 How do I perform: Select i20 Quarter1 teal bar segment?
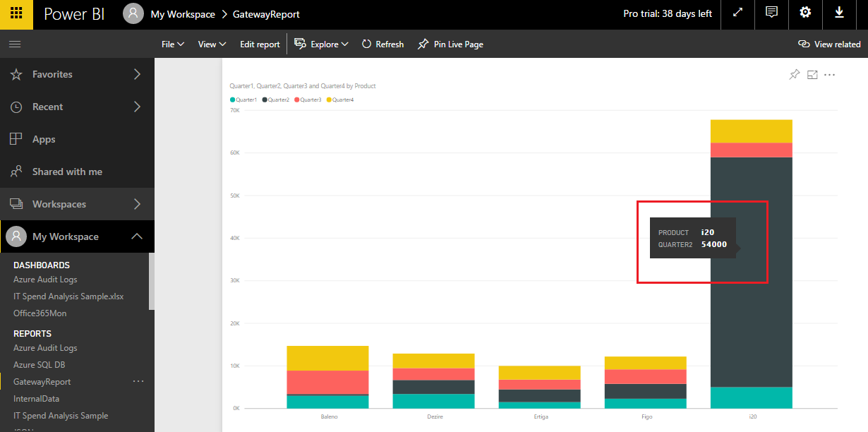click(x=752, y=397)
